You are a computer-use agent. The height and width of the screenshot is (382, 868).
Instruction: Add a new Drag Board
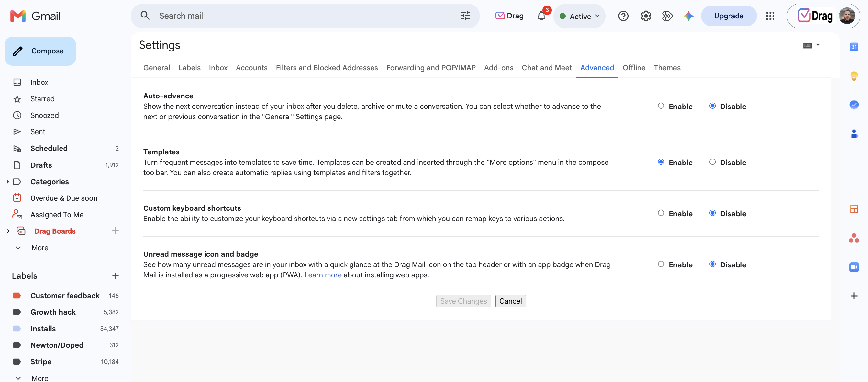coord(115,230)
